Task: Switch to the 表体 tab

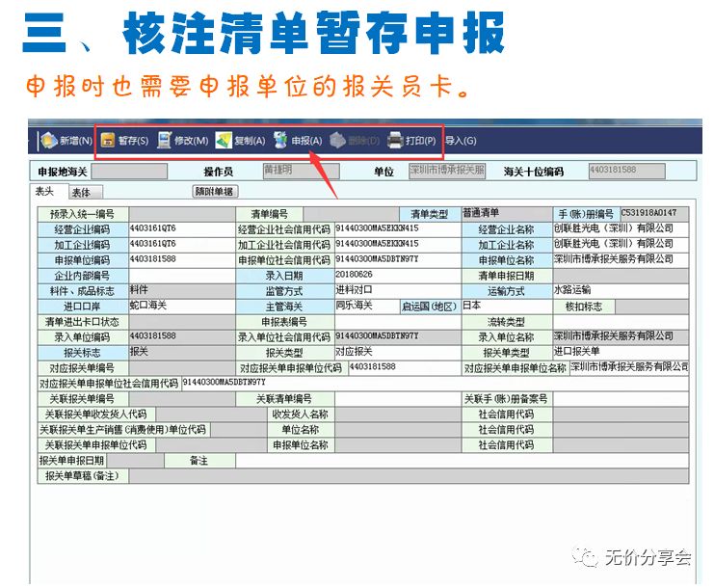Action: (81, 192)
